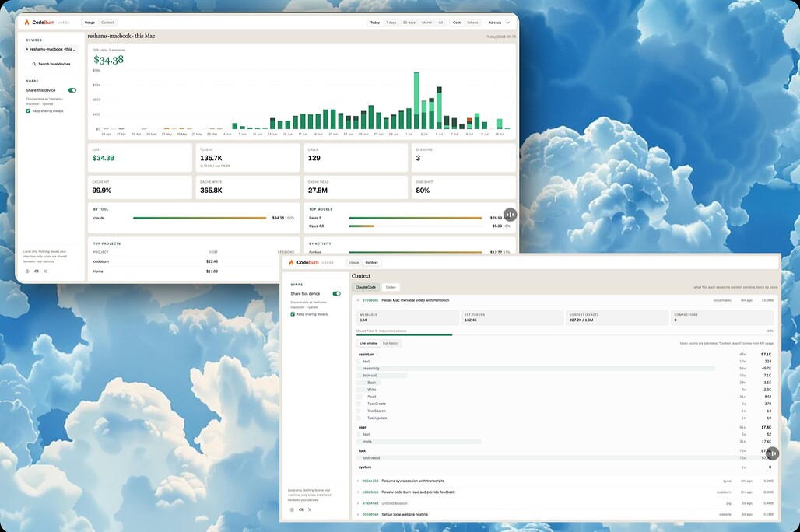The image size is (800, 532).
Task: Click the Tokens 135.7K stat card
Action: (x=247, y=158)
